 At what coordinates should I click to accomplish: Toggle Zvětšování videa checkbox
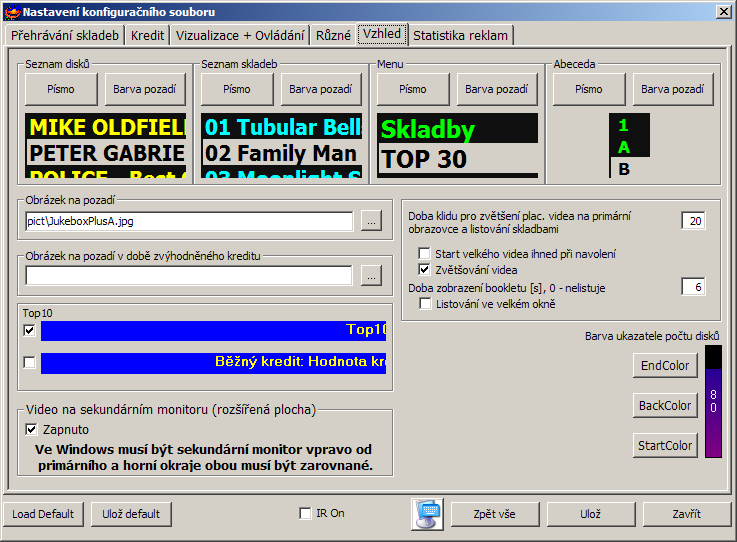424,269
